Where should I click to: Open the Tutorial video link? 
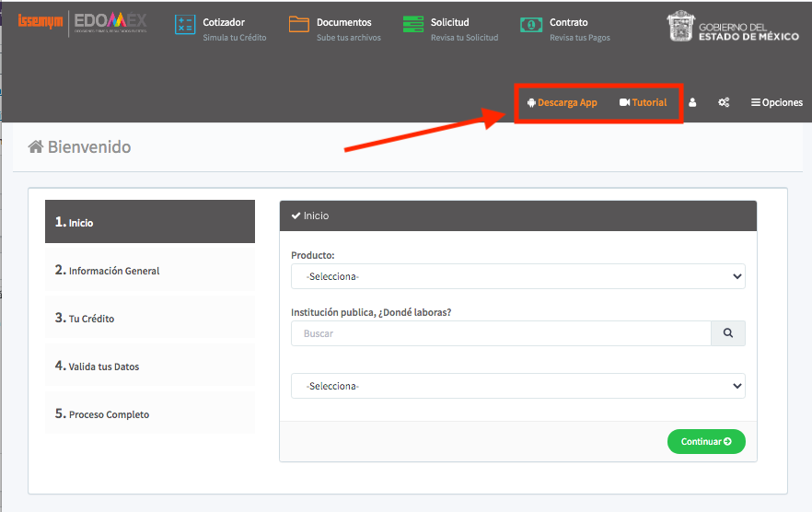[x=644, y=103]
